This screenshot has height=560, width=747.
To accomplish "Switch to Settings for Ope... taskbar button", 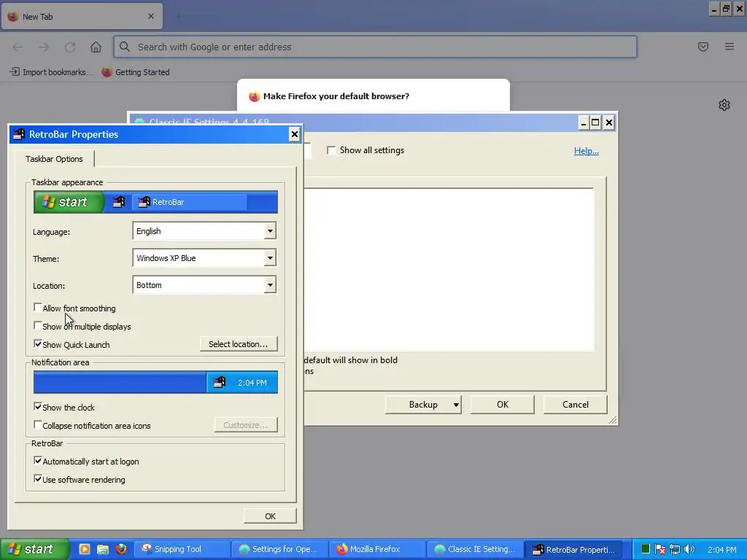I will [280, 549].
